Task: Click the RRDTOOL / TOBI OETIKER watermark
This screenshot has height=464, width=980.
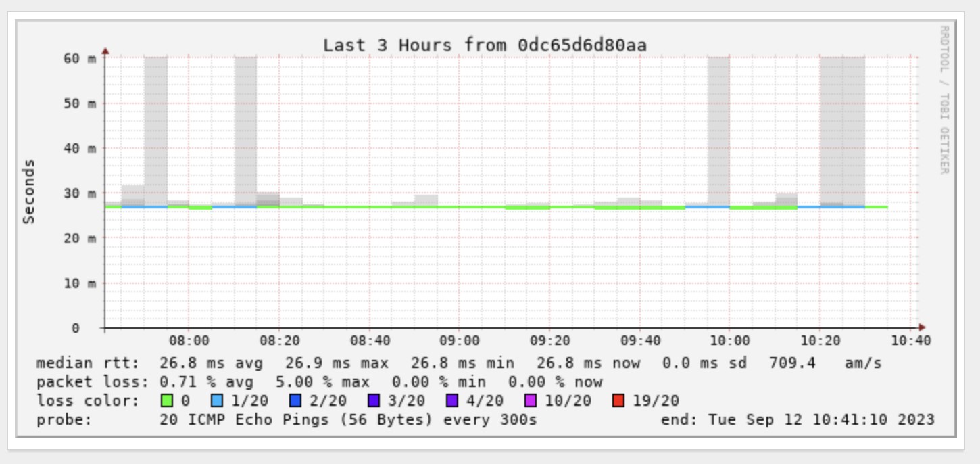Action: (x=944, y=99)
